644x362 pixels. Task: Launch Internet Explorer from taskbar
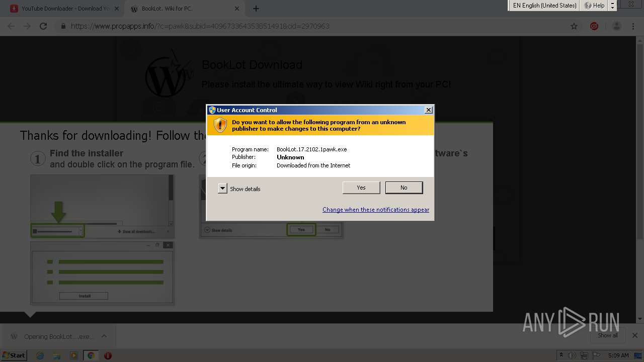point(40,355)
